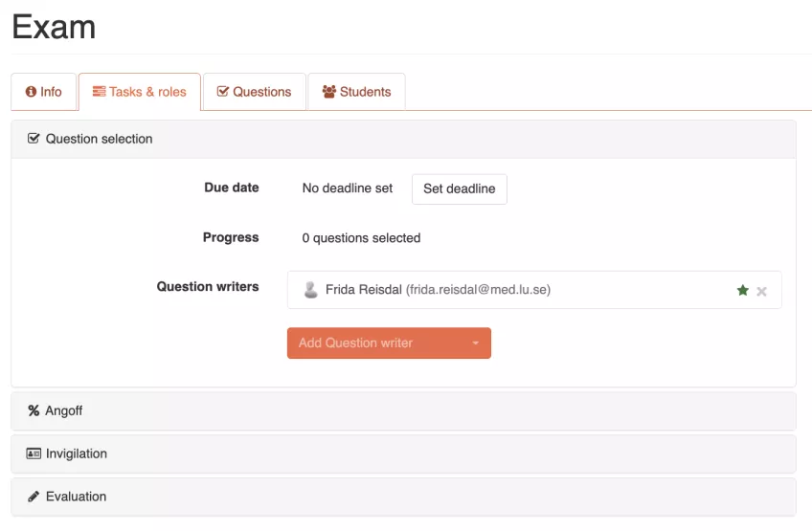Click the green star next to Frida Reisdal
The width and height of the screenshot is (812, 531).
pyautogui.click(x=743, y=290)
